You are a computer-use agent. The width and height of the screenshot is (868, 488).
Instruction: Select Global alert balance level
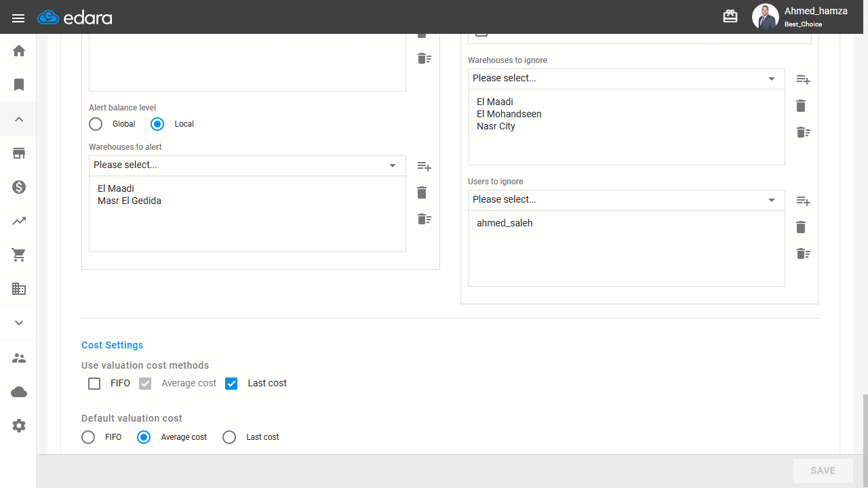point(96,124)
